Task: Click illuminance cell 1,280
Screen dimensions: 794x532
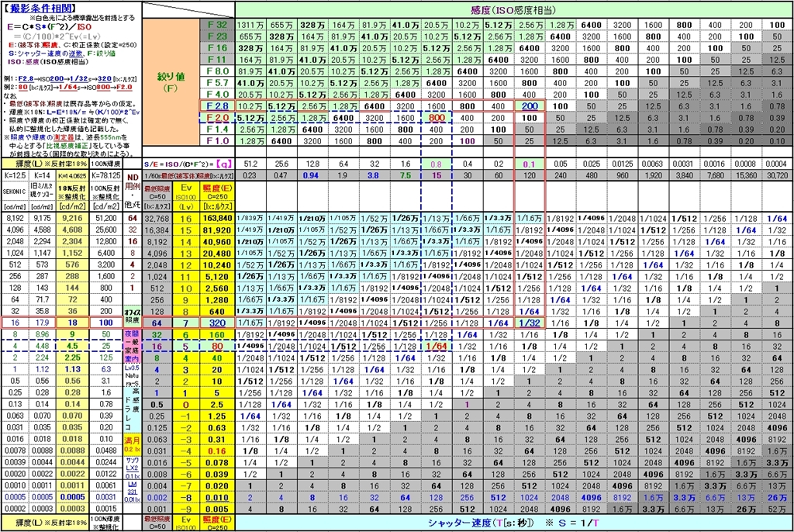Action: 217,300
